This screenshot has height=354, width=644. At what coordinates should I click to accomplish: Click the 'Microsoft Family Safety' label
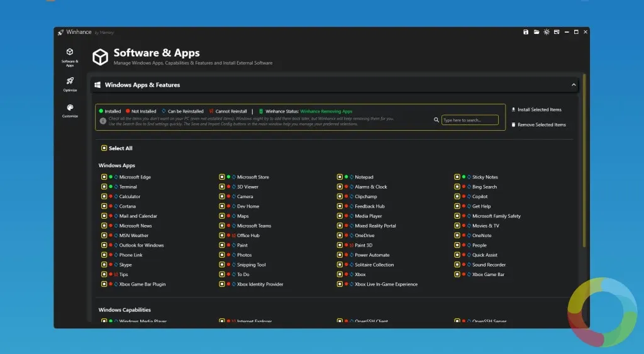496,216
